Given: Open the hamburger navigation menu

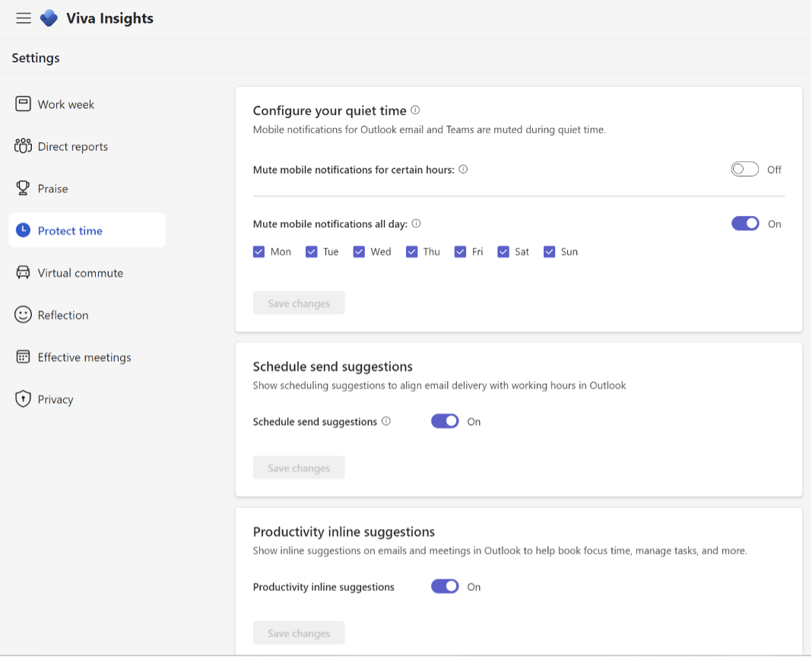Looking at the screenshot, I should click(23, 18).
